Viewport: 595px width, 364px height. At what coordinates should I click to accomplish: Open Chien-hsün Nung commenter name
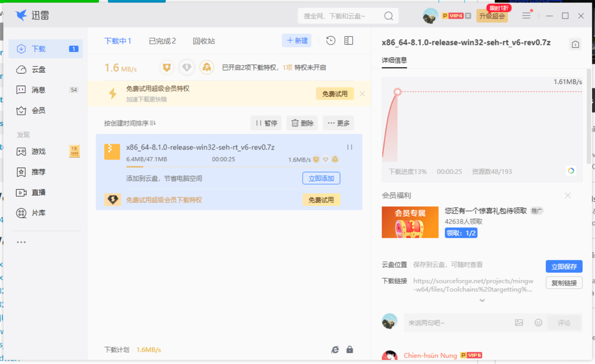pos(430,356)
